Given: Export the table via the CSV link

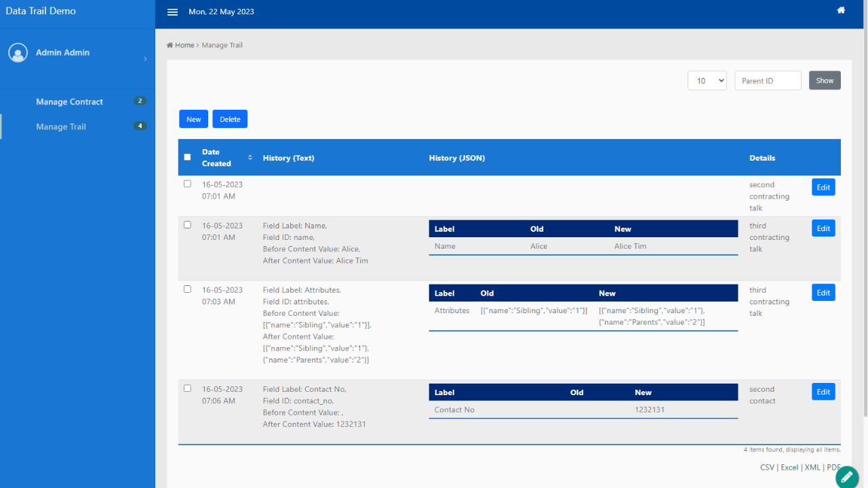Looking at the screenshot, I should click(x=767, y=468).
